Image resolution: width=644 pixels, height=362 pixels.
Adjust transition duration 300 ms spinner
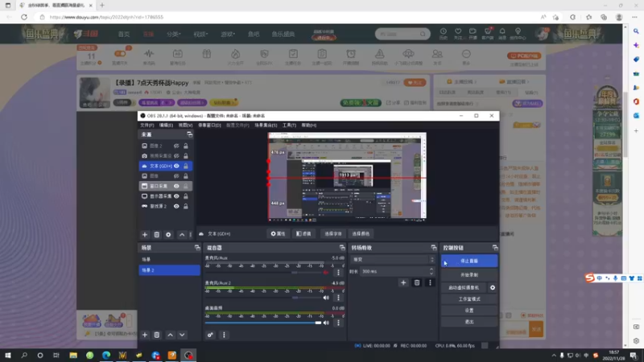point(431,271)
